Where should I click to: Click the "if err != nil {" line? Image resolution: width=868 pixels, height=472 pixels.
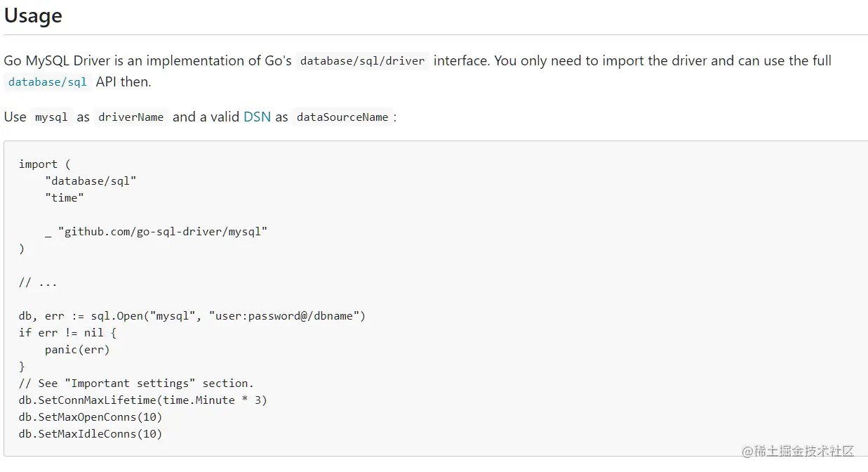[x=67, y=333]
